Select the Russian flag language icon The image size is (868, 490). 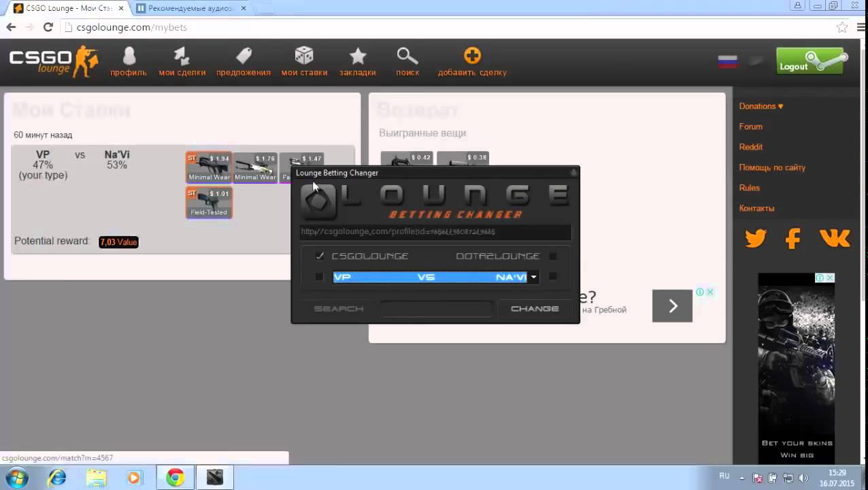tap(728, 61)
